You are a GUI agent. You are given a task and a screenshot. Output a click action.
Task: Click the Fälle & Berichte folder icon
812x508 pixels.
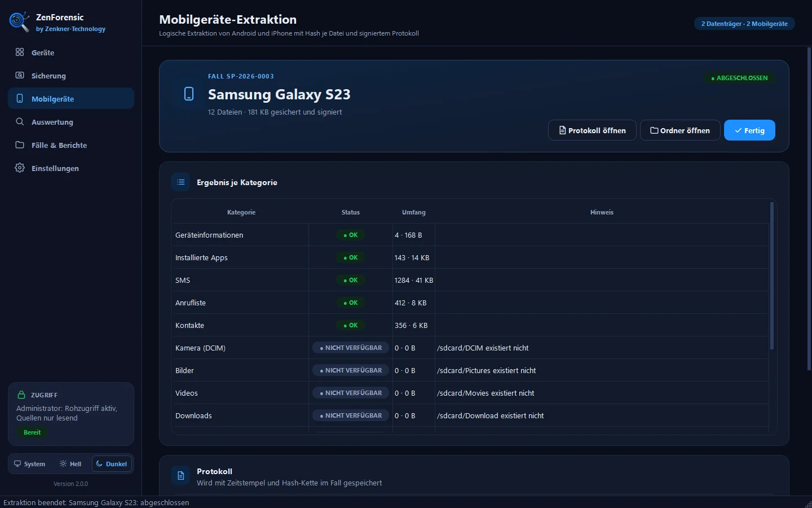(x=20, y=144)
